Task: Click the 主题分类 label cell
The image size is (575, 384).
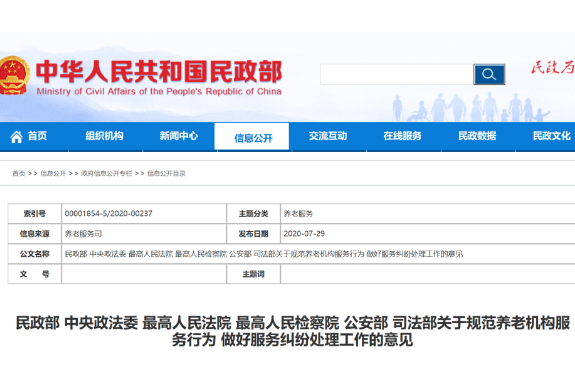Action: 253,213
